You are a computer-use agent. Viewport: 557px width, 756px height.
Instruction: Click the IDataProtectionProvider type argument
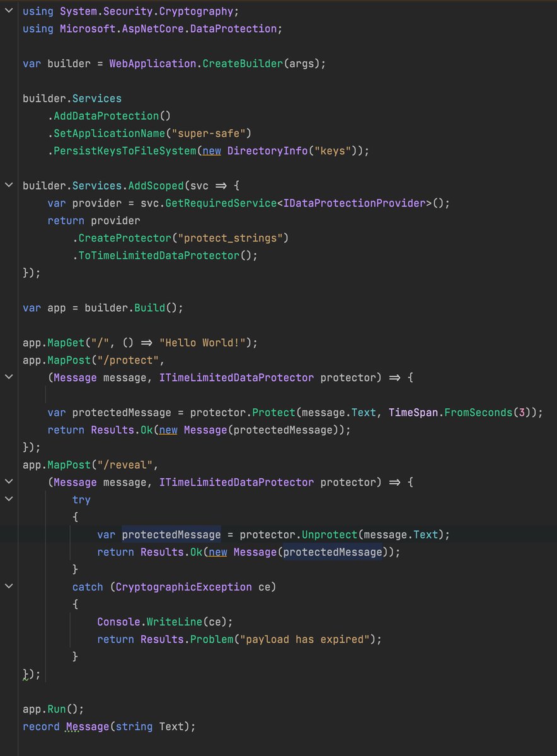coord(354,203)
